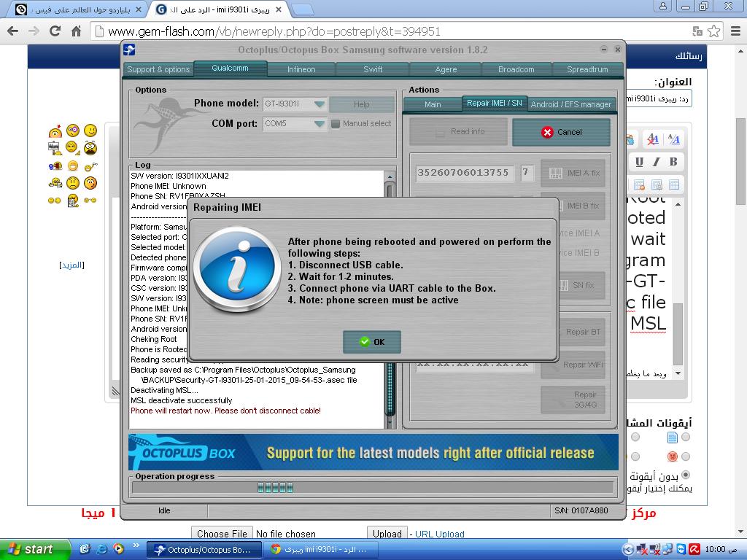Screen dimensions: 747x560
Task: Click the delete table icon in the editor toolbar
Action: click(639, 184)
